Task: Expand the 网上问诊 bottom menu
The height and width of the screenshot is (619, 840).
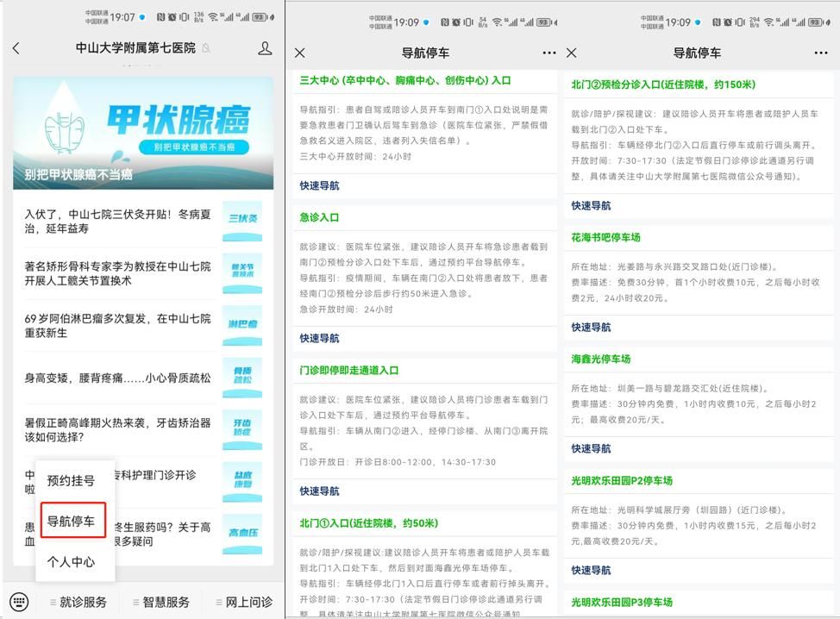Action: pyautogui.click(x=241, y=602)
